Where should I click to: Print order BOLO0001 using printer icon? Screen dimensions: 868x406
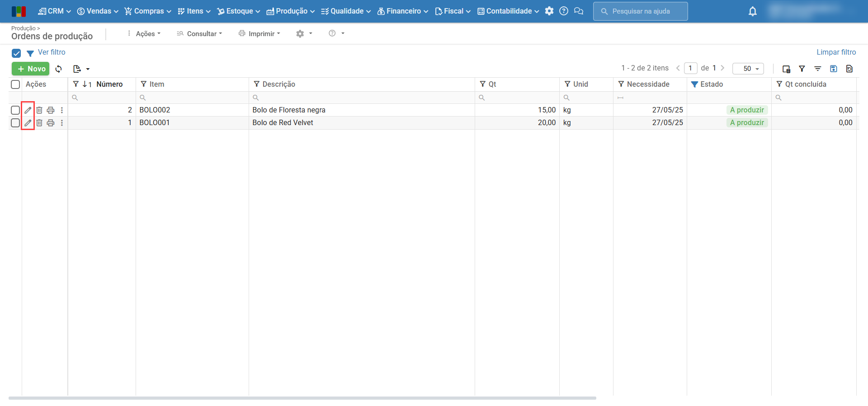point(51,123)
